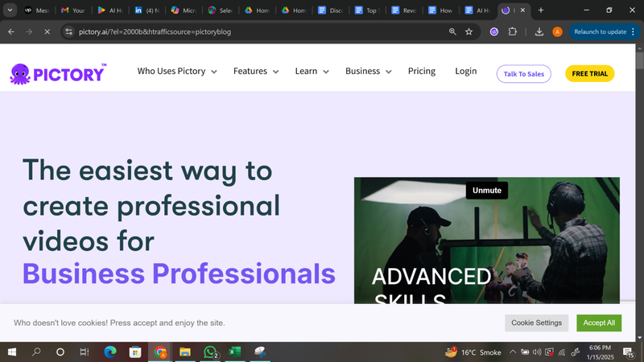
Task: Open WhatsApp from the taskbar
Action: coord(211,352)
